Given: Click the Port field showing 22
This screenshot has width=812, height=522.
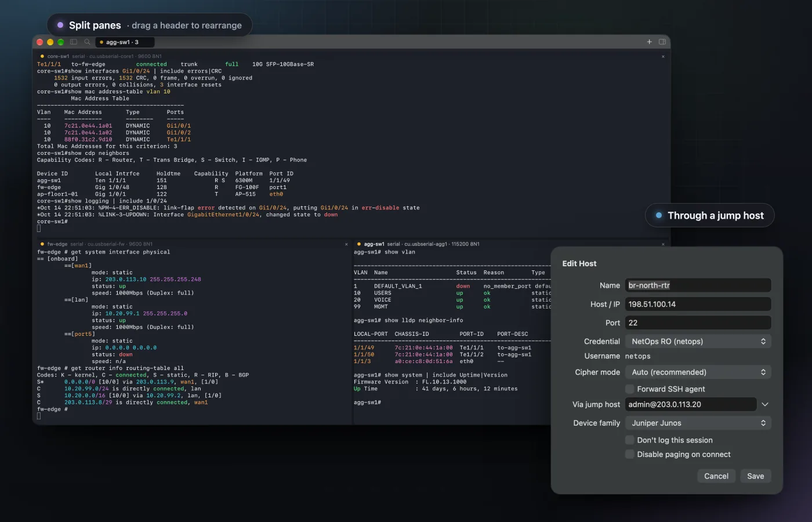Looking at the screenshot, I should [x=698, y=322].
